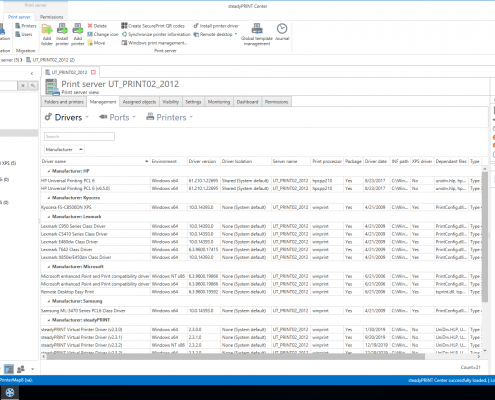Open Global template management

point(257,34)
